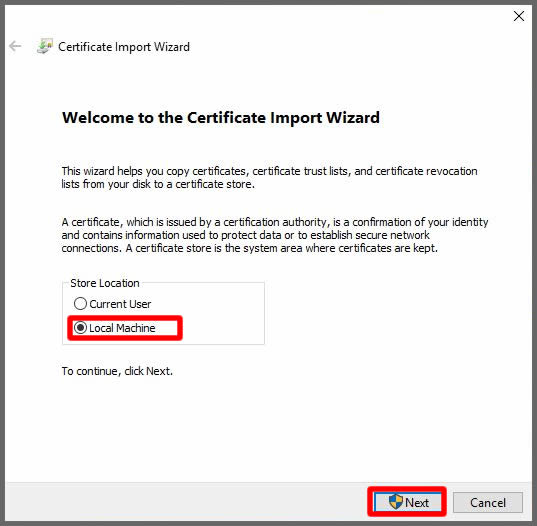Cancel the certificate import
Screen dimensions: 537x526
tap(487, 502)
